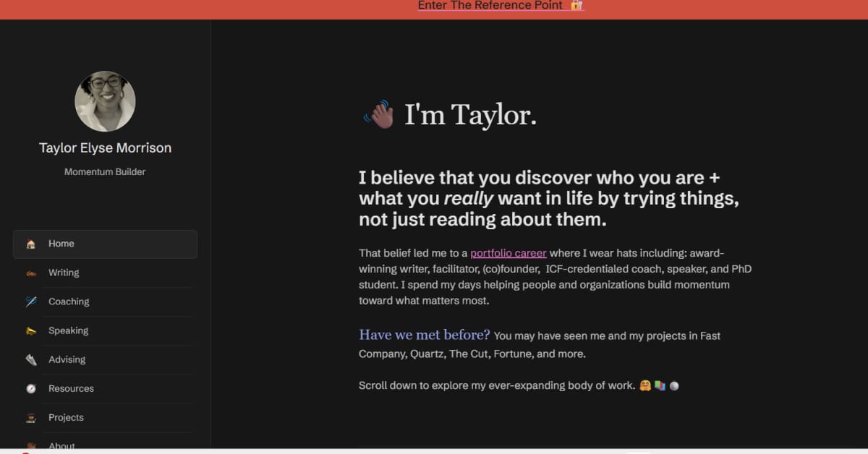Click the house icon next to Home
This screenshot has height=454, width=868.
click(x=30, y=244)
